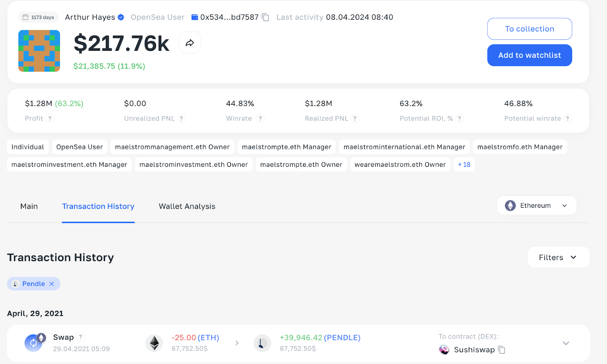Click the 44.83% winrate value
This screenshot has height=364, width=607.
click(240, 104)
